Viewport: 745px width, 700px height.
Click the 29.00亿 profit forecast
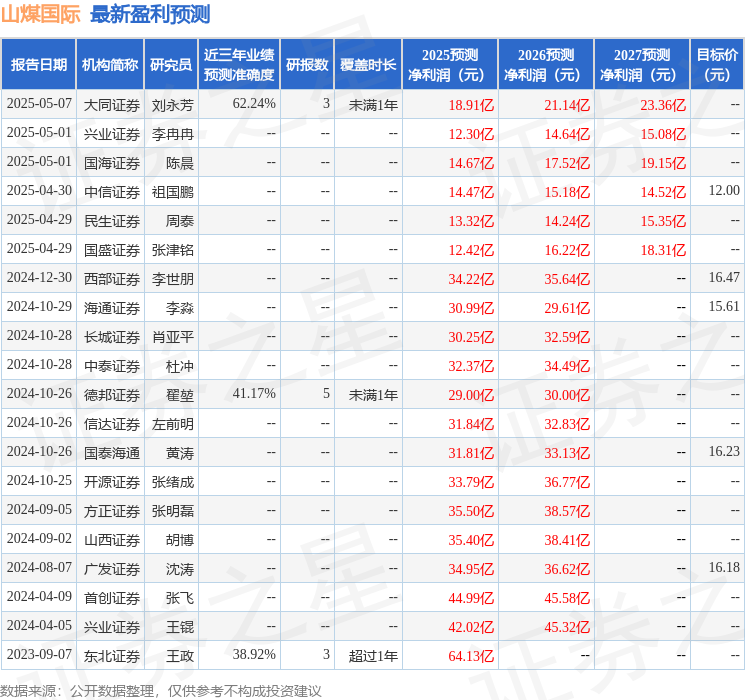pos(471,395)
